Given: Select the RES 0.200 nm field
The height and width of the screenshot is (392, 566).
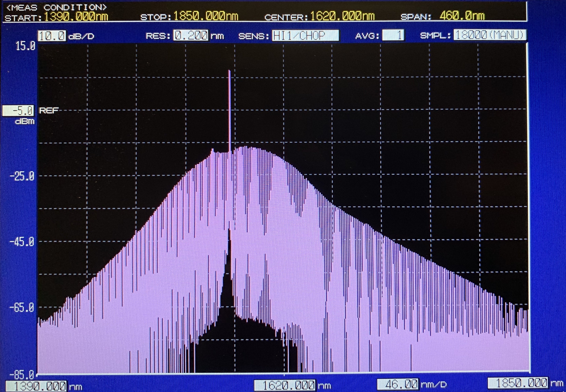Looking at the screenshot, I should click(191, 35).
